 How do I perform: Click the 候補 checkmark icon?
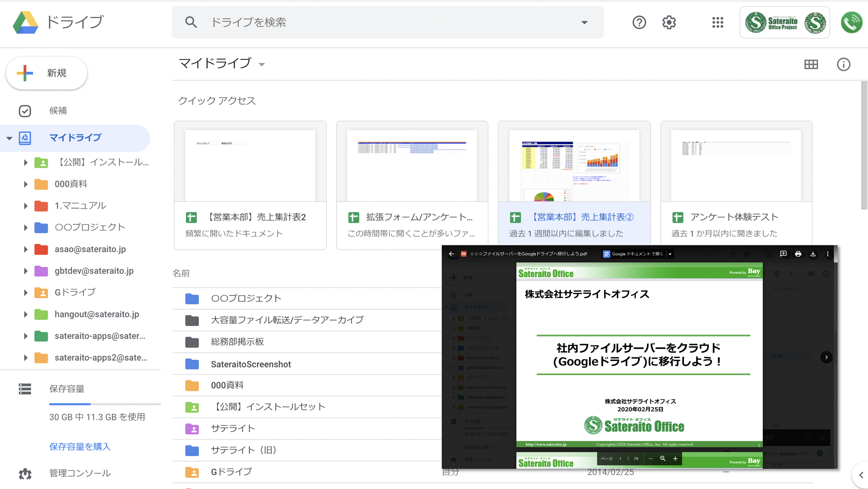[x=25, y=111]
